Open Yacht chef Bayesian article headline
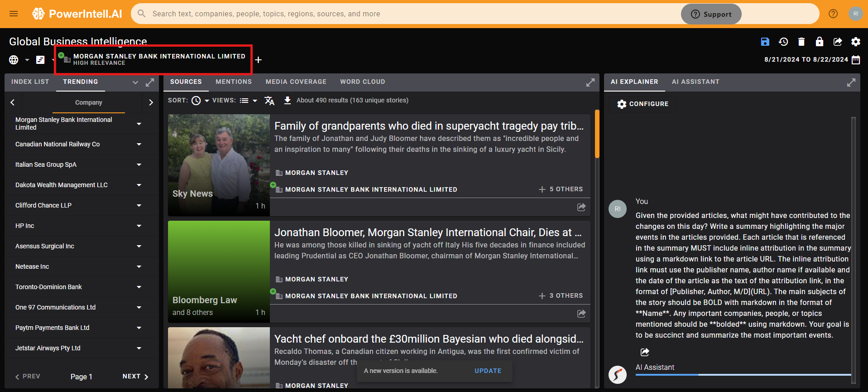 pyautogui.click(x=429, y=339)
